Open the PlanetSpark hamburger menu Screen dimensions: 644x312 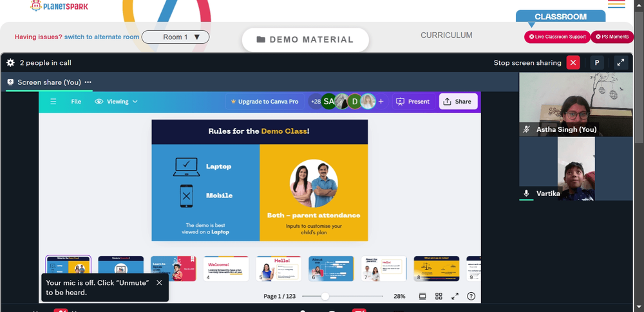tap(616, 4)
